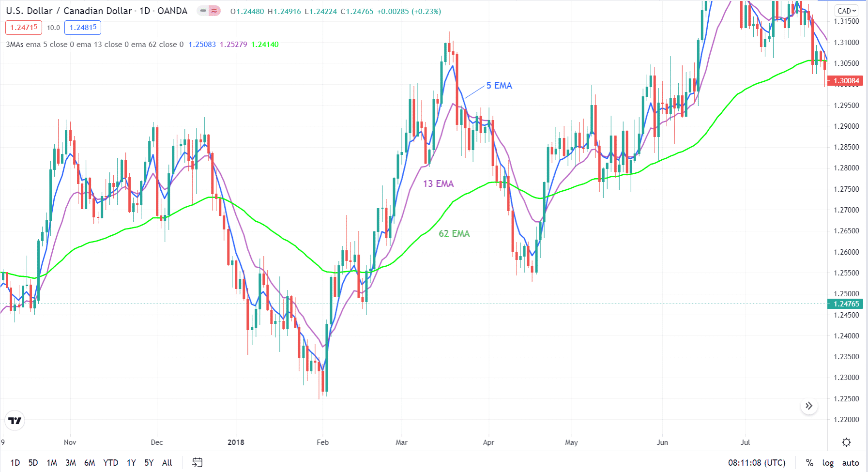Click the Jun label on time axis
This screenshot has width=868, height=472.
(x=662, y=442)
